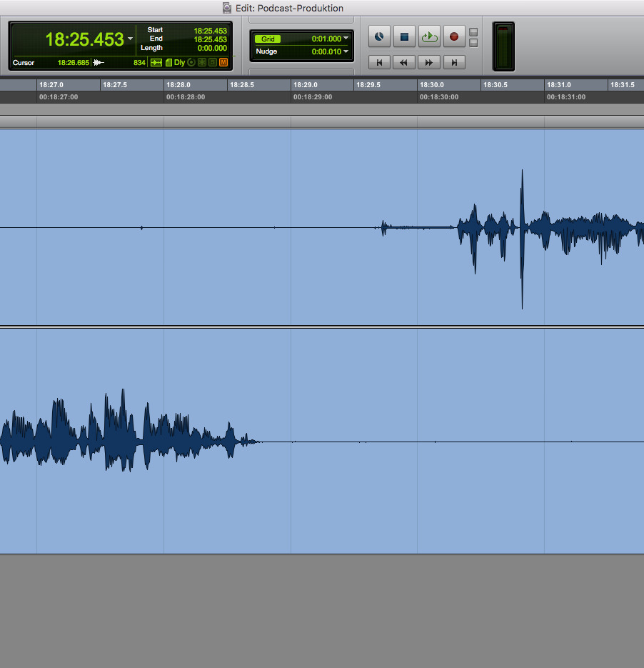The image size is (644, 668).
Task: Arm recording with the red Record button
Action: (453, 36)
